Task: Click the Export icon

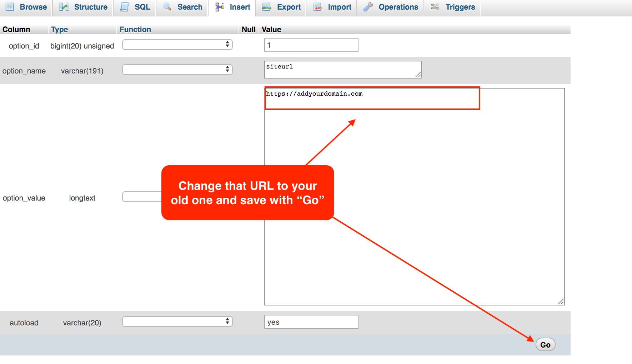Action: coord(267,7)
